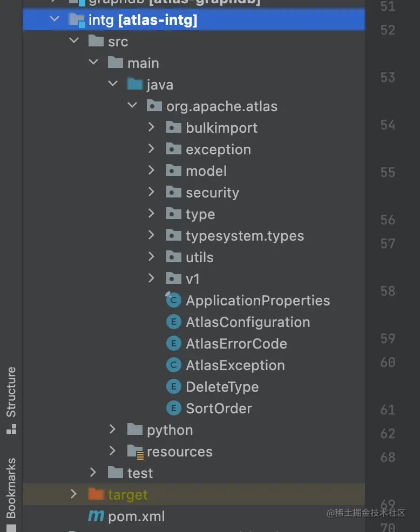
Task: Select the intg [atlas-intg] module row
Action: click(x=193, y=19)
